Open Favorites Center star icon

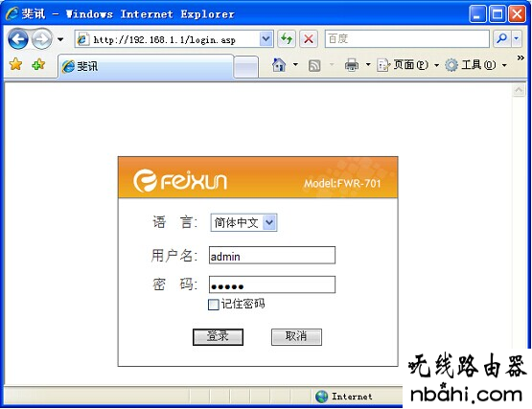click(x=15, y=64)
